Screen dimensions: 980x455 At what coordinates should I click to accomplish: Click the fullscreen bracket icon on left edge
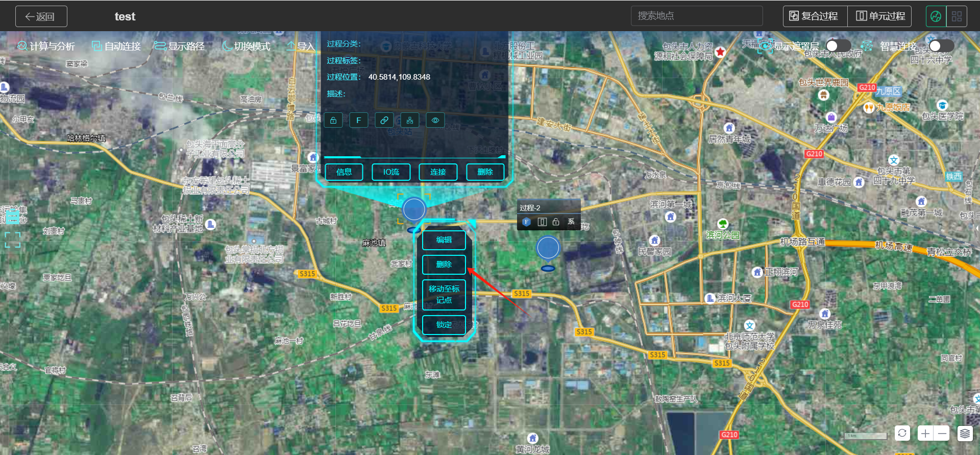tap(13, 240)
